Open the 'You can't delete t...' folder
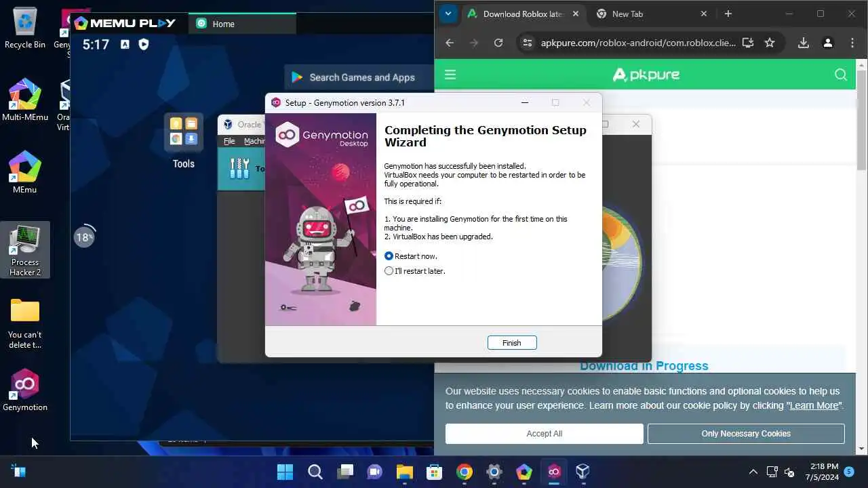868x488 pixels. click(x=25, y=324)
